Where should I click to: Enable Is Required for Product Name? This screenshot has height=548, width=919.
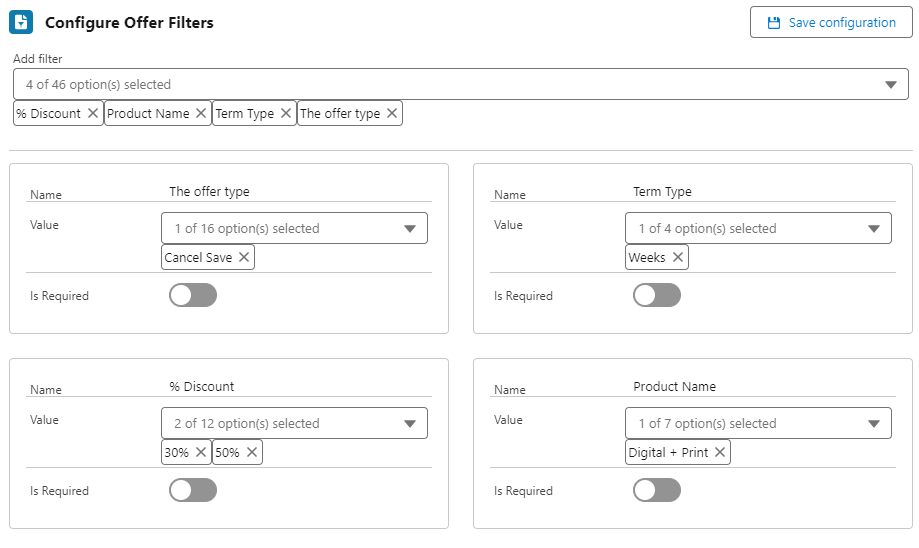[x=657, y=490]
